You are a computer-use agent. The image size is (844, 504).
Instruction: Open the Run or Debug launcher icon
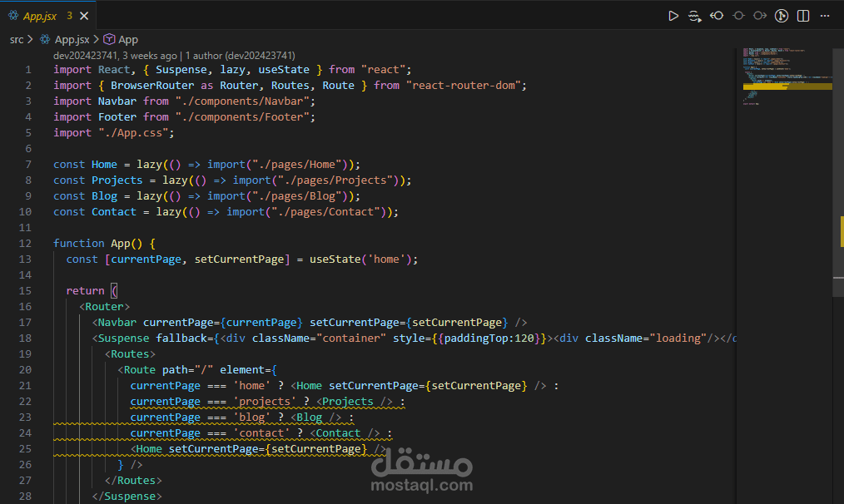[x=695, y=15]
